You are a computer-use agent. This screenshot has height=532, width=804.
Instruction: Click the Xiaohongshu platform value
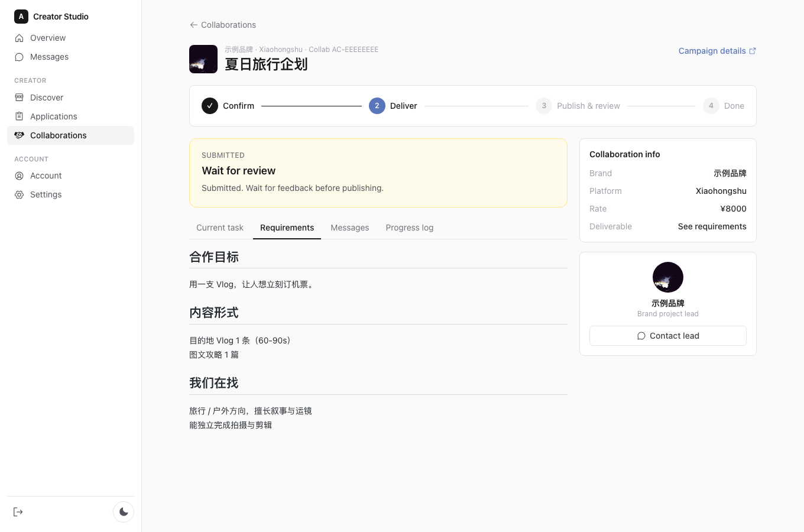(721, 191)
